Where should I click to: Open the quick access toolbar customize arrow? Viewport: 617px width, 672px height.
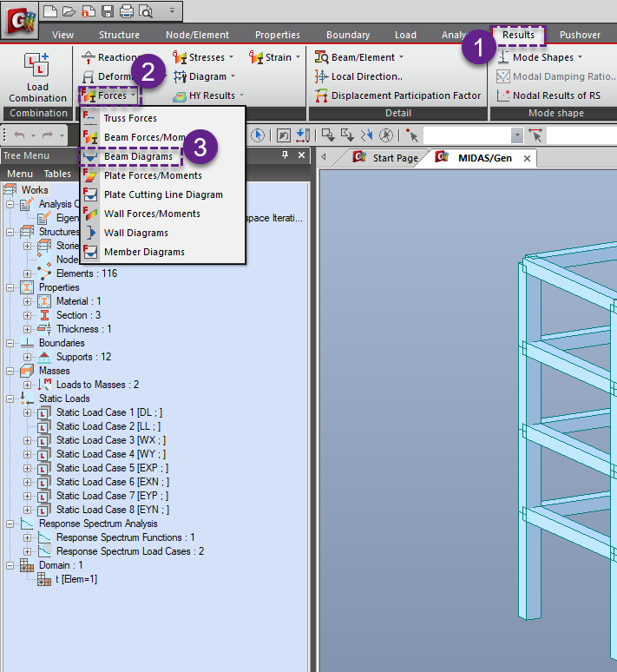[x=172, y=10]
